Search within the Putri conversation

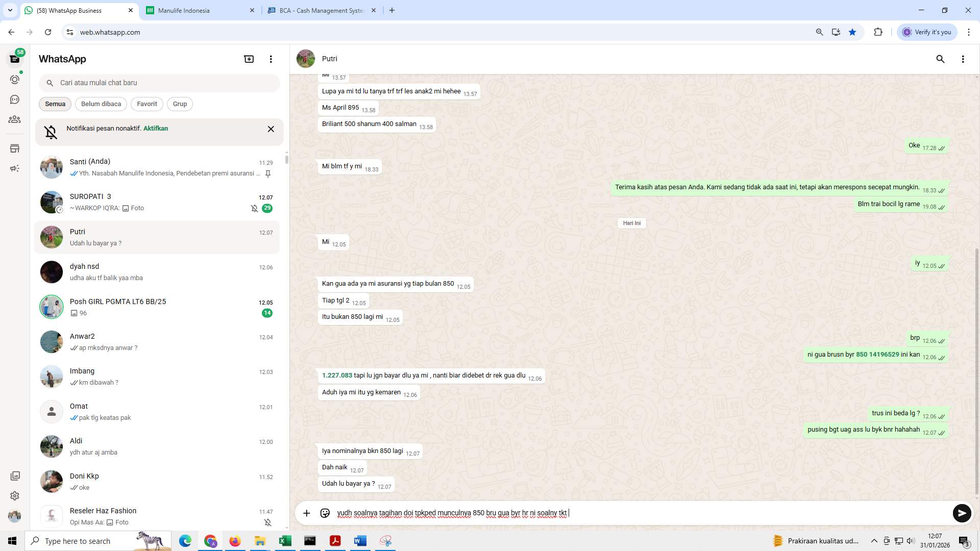[940, 59]
